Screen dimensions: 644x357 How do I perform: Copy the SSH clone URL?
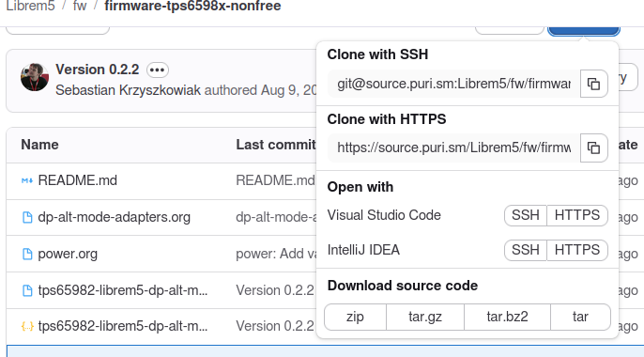[x=593, y=84]
